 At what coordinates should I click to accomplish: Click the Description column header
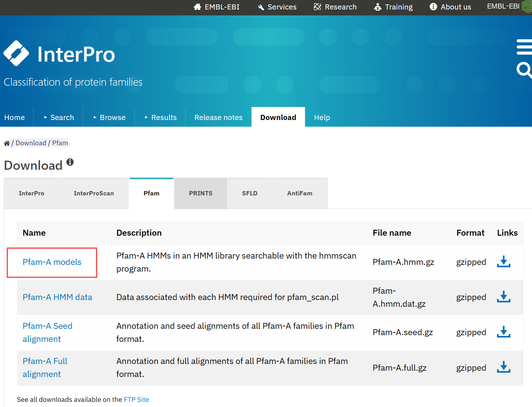coord(139,233)
